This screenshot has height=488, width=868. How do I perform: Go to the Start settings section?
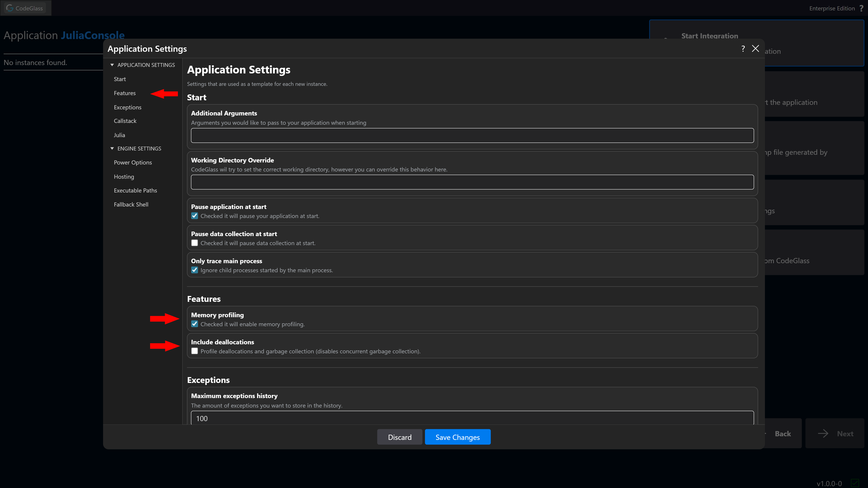120,79
